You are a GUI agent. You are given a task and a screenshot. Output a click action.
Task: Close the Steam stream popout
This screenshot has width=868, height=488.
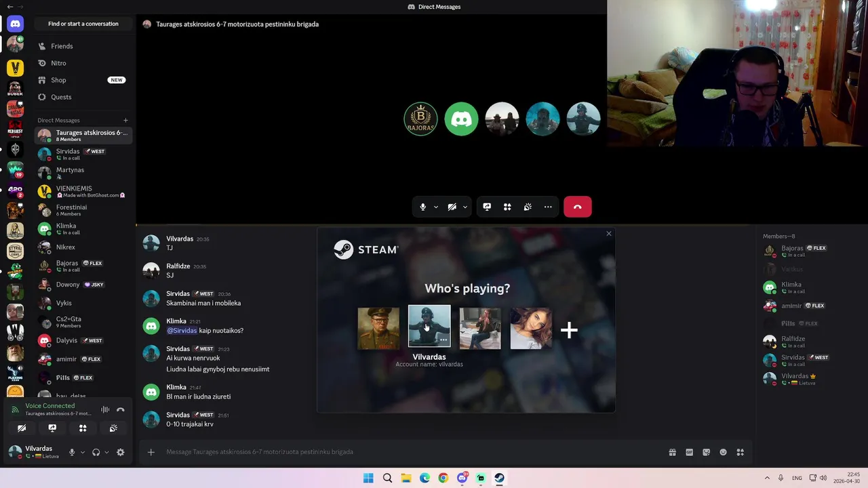pyautogui.click(x=608, y=234)
